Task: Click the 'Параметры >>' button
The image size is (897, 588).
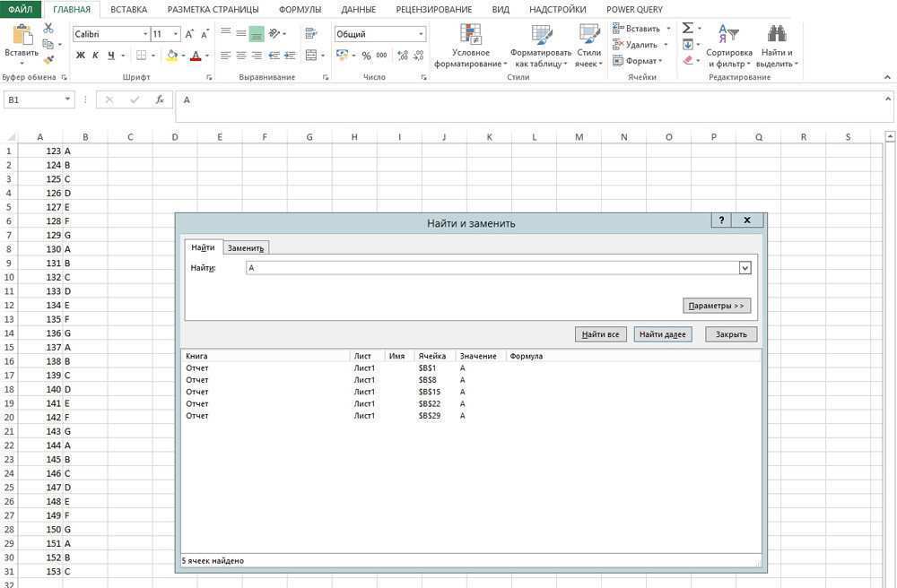Action: pos(716,306)
